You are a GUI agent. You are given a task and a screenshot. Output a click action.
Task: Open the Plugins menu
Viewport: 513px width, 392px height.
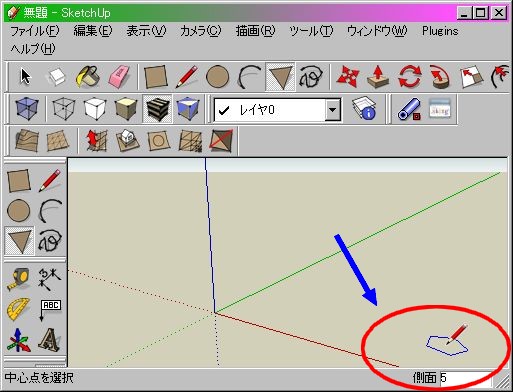(440, 31)
